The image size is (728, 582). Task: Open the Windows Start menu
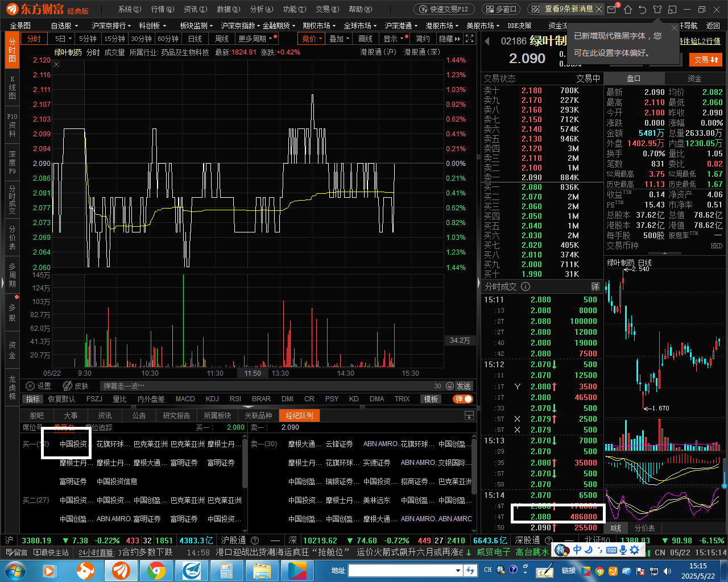tap(15, 570)
